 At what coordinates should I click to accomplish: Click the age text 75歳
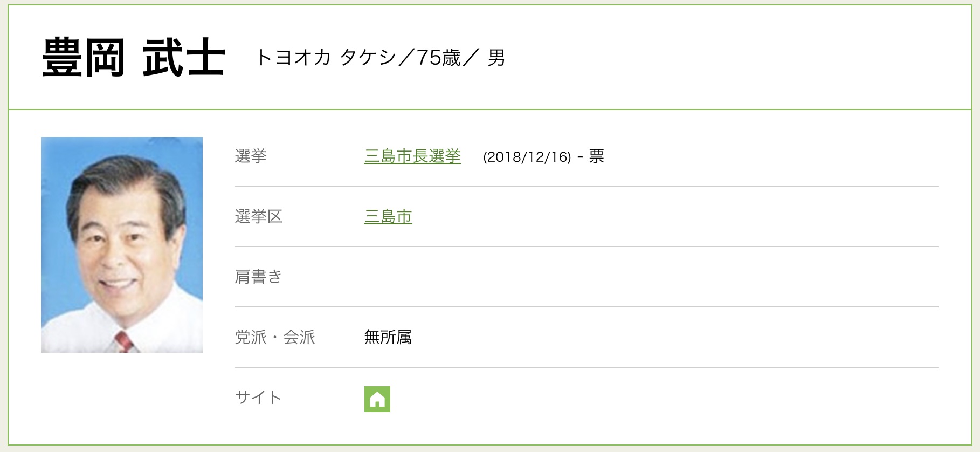(x=439, y=58)
